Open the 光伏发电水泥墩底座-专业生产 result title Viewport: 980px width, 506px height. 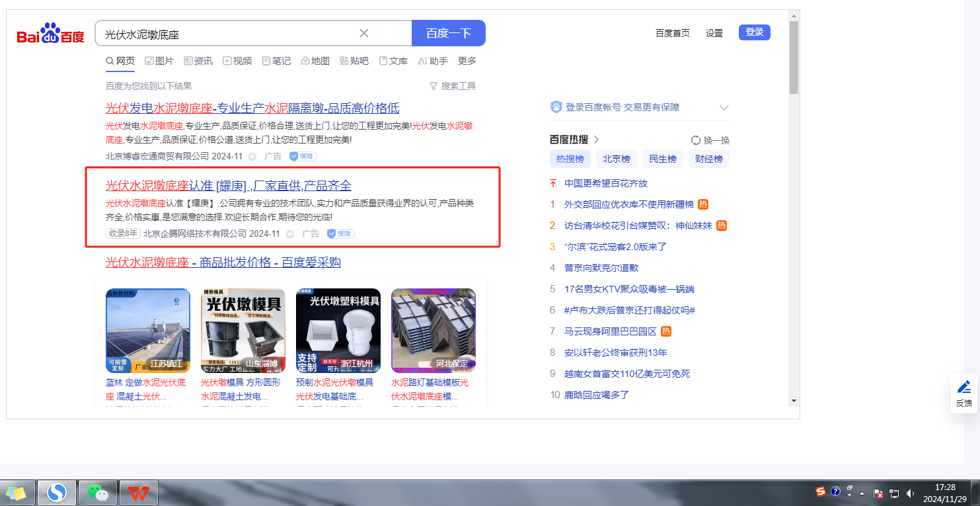(252, 108)
